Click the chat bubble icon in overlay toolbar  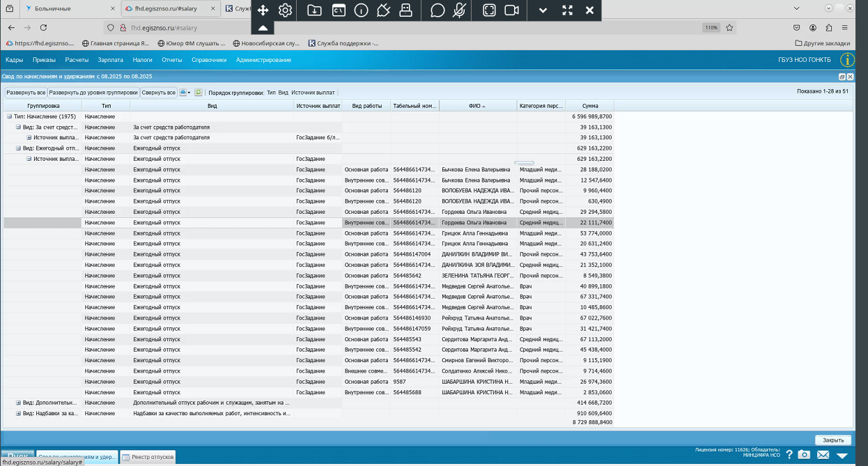click(437, 10)
